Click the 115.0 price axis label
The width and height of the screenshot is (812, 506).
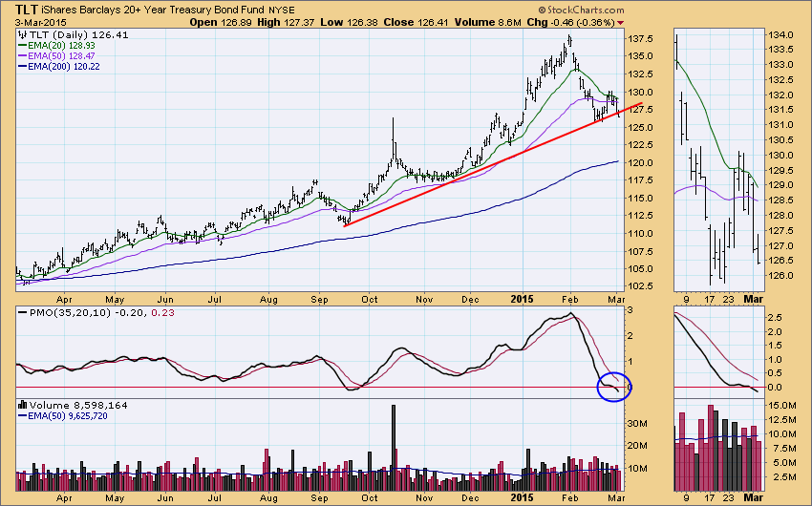641,199
